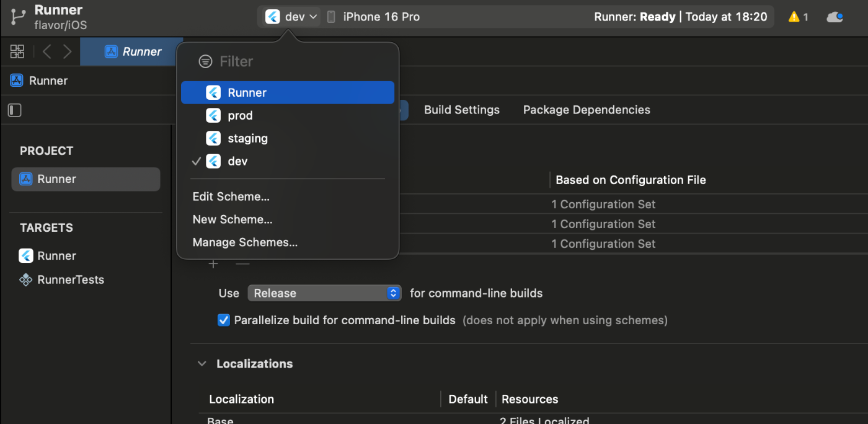Click the filter icon in scheme popup
Screen dimensions: 868x424
coord(205,61)
